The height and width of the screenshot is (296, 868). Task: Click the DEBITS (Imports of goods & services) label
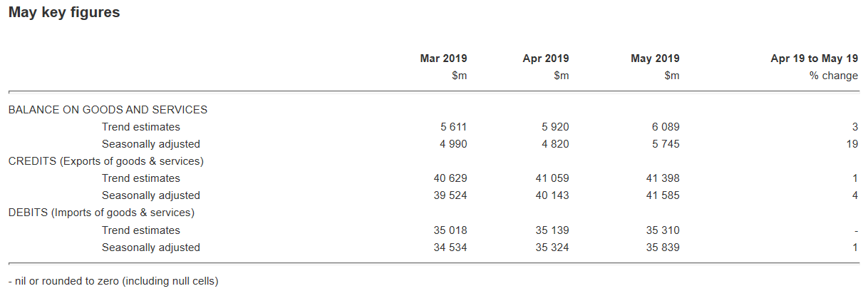coord(101,213)
